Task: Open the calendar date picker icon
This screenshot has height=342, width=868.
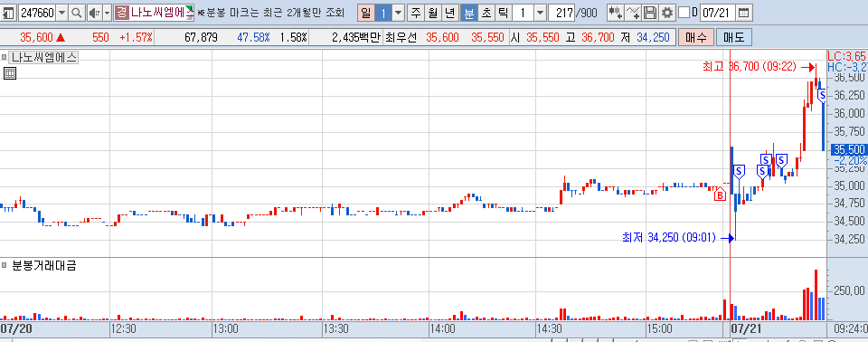Action: pos(744,12)
